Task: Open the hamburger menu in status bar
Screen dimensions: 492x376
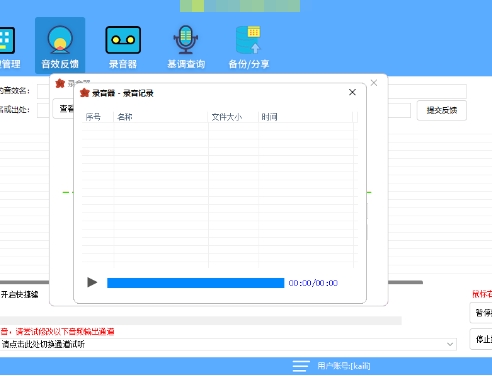Action: point(301,366)
